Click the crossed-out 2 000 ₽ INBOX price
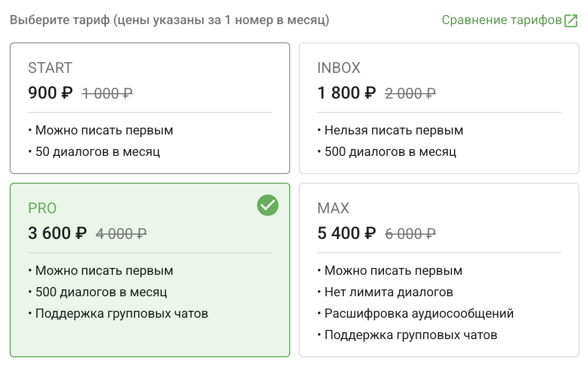Viewport: 588px width, 375px height. [x=410, y=94]
